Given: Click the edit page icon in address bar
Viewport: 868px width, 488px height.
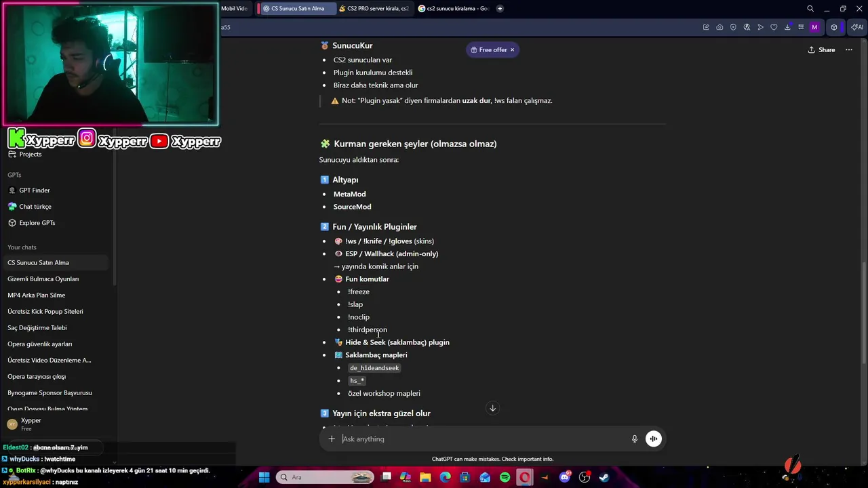Looking at the screenshot, I should tap(706, 27).
